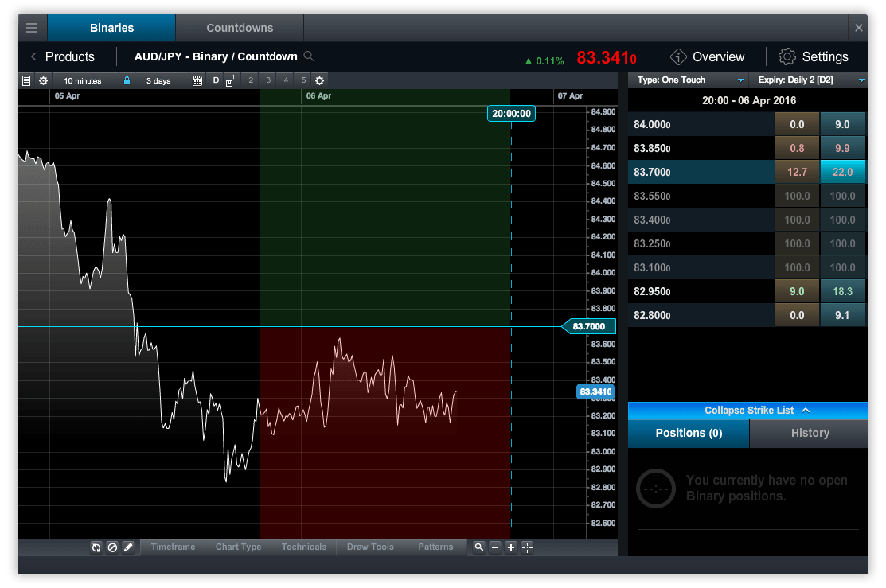Screen dimensions: 886x588
Task: Click the Settings label in header
Action: point(825,56)
